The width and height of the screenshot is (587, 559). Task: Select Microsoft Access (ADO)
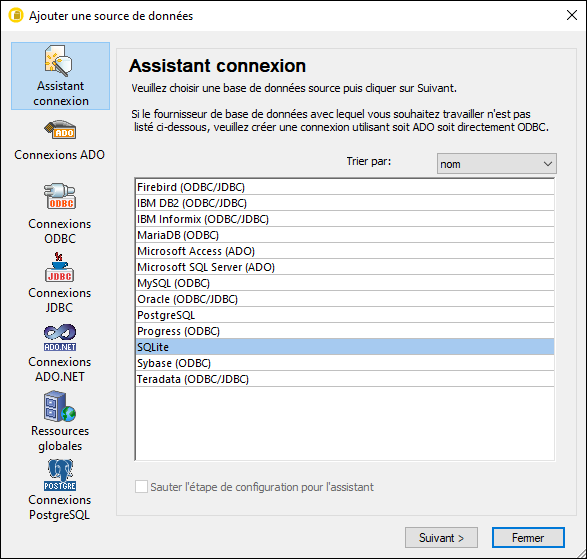click(x=345, y=251)
